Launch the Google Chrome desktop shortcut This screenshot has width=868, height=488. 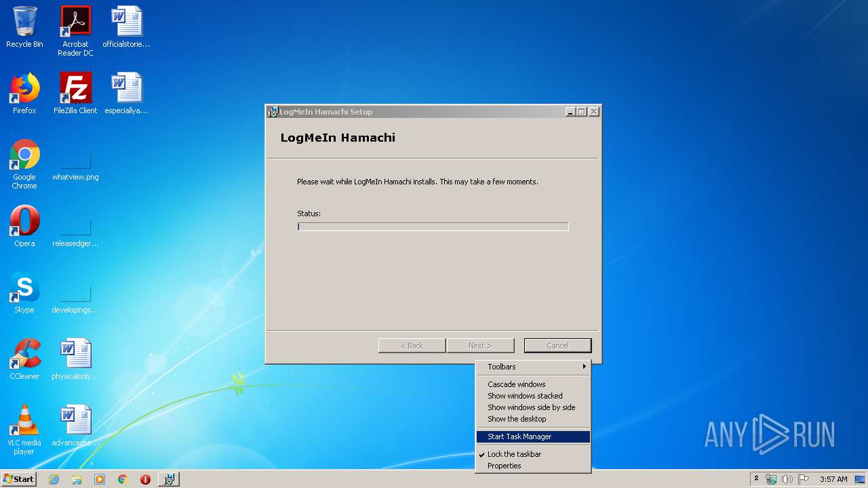click(x=24, y=164)
